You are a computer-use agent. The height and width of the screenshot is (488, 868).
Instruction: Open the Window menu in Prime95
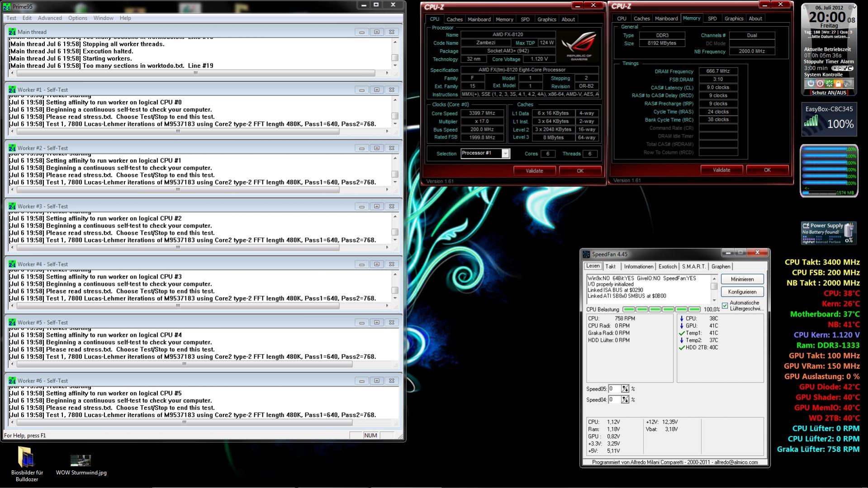click(104, 18)
